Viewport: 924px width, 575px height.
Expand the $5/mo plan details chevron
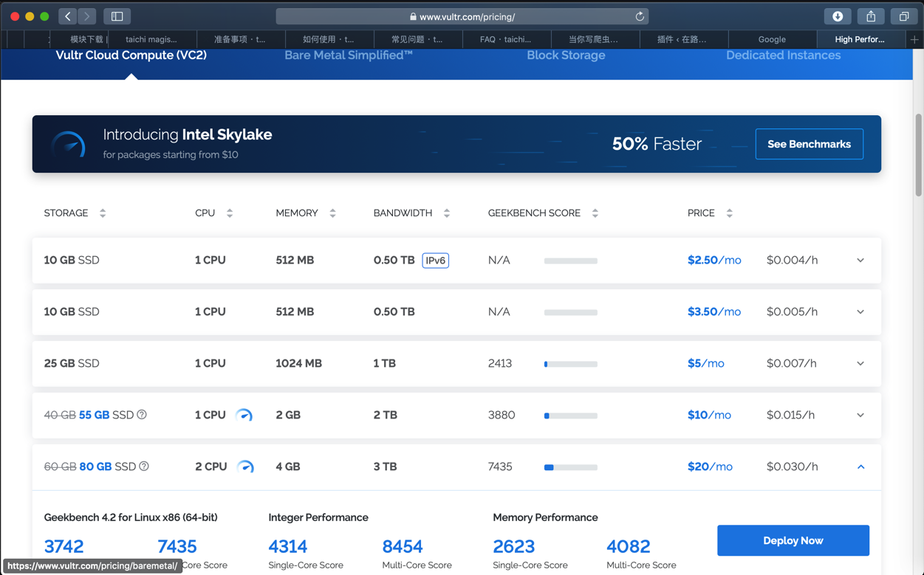pyautogui.click(x=860, y=364)
